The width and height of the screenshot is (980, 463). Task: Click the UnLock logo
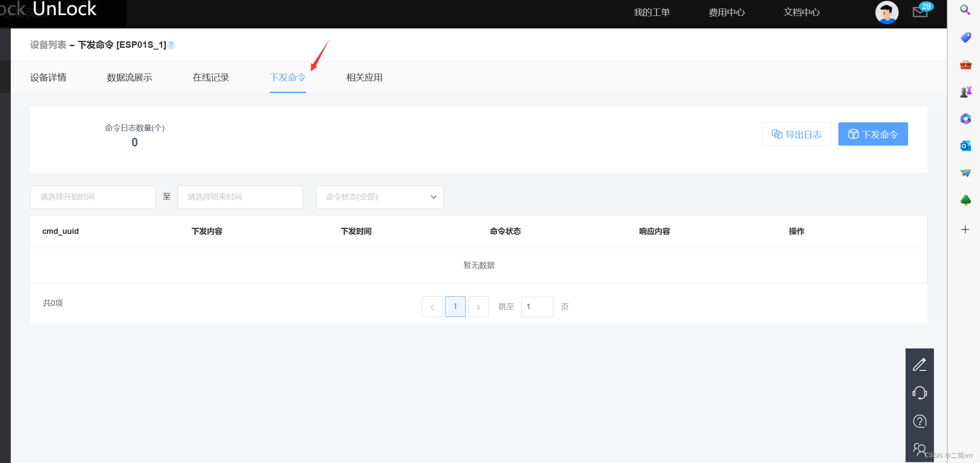click(65, 9)
